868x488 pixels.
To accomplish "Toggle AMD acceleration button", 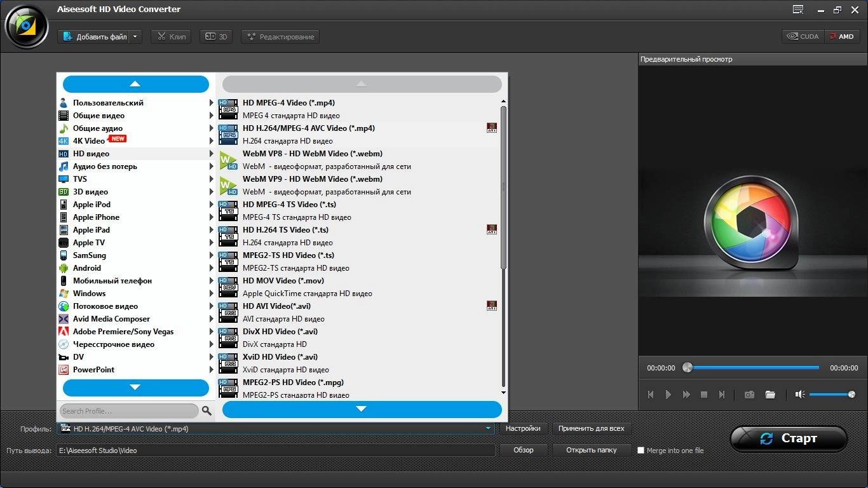I will click(x=842, y=36).
